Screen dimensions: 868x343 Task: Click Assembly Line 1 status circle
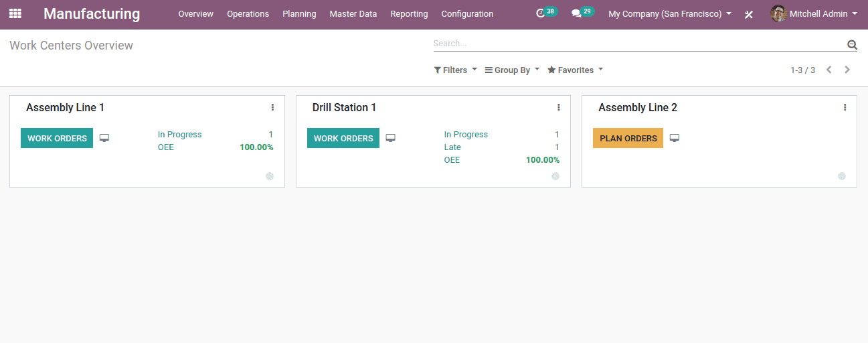tap(270, 176)
